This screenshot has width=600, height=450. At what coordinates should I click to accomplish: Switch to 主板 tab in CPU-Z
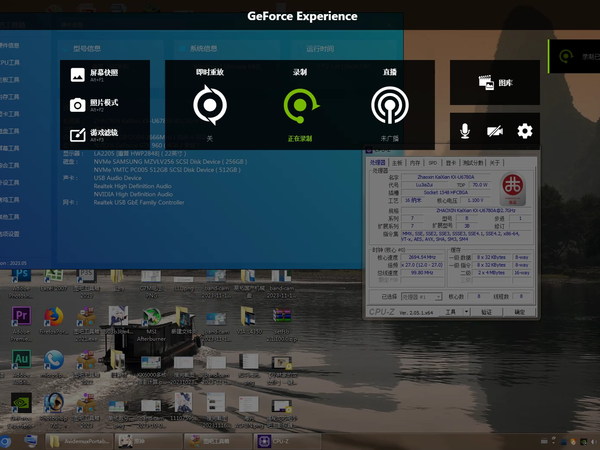[397, 163]
